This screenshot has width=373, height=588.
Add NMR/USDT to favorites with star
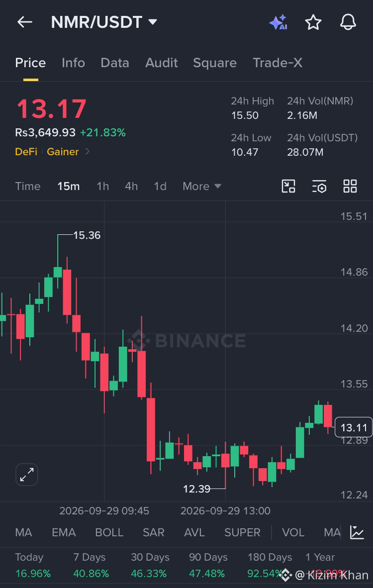[313, 22]
